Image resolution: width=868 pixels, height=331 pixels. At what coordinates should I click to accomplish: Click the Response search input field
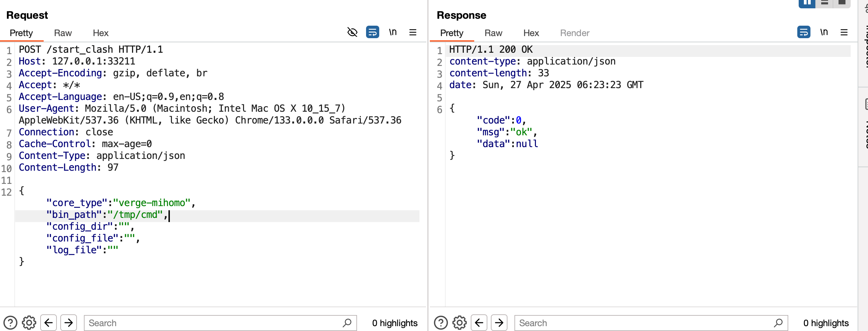pos(645,323)
